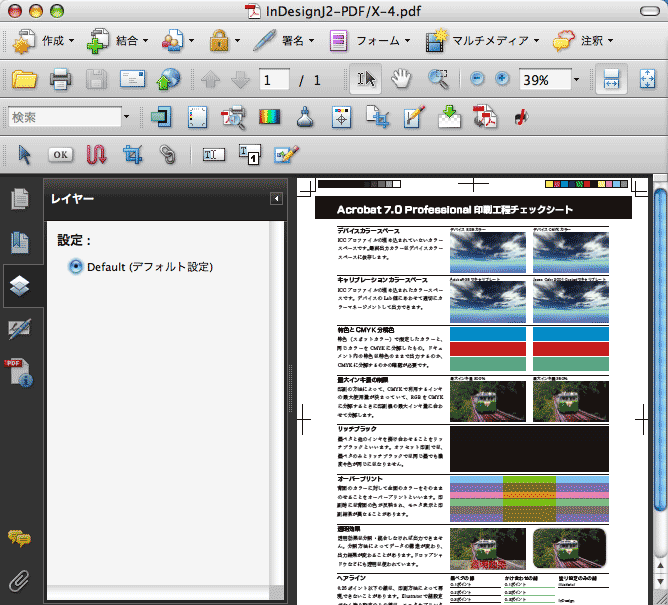This screenshot has height=605, width=668.
Task: Click the OK button tool
Action: point(60,155)
